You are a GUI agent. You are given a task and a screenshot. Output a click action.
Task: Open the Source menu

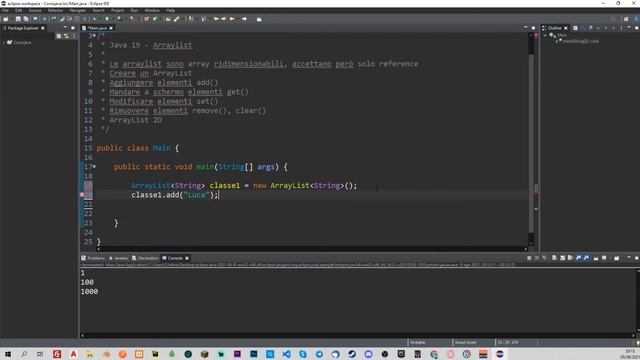35,10
